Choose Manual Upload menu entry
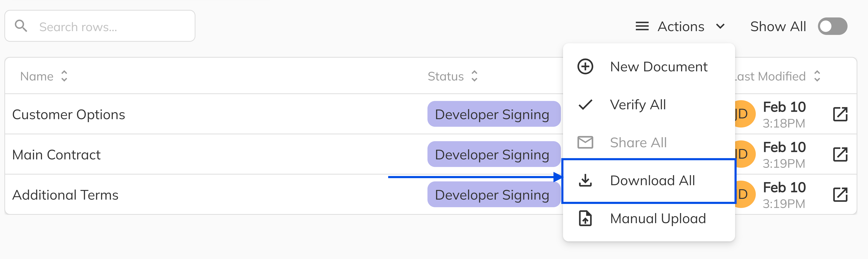This screenshot has width=868, height=259. [x=658, y=219]
